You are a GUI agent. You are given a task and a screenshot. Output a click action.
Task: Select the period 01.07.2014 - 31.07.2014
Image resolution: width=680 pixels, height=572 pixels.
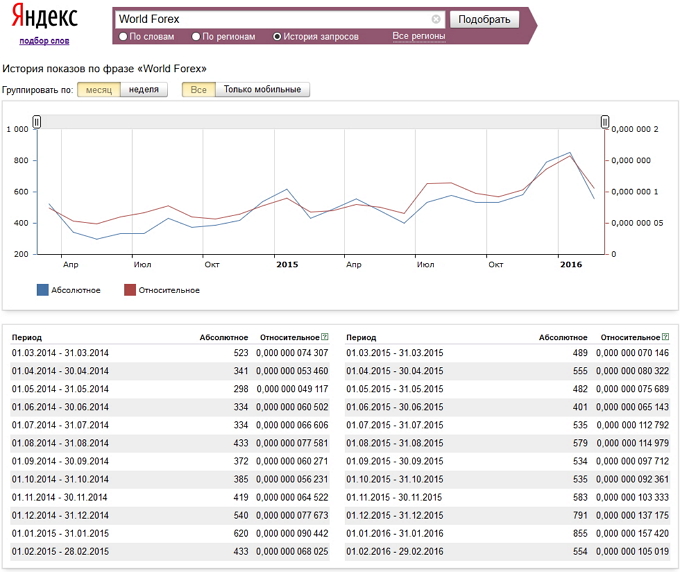[60, 425]
